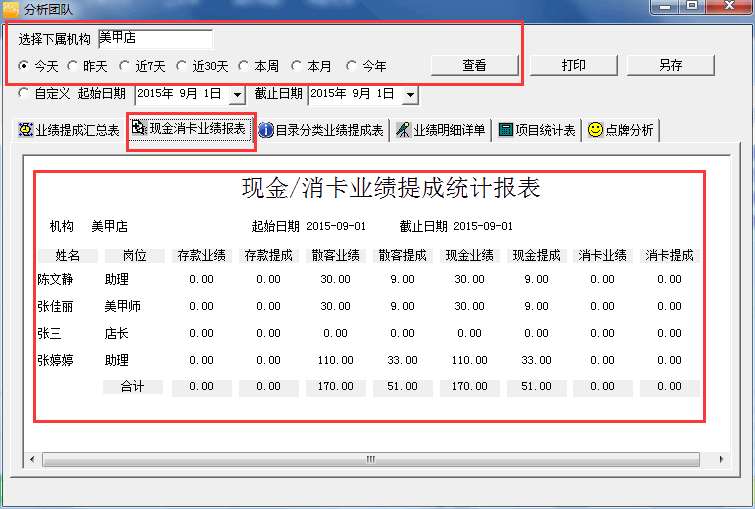Click the 美甲师 position cell

coord(122,306)
